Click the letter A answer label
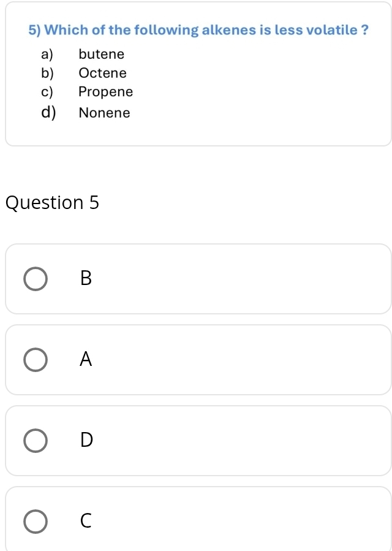This screenshot has height=551, width=392. click(86, 359)
